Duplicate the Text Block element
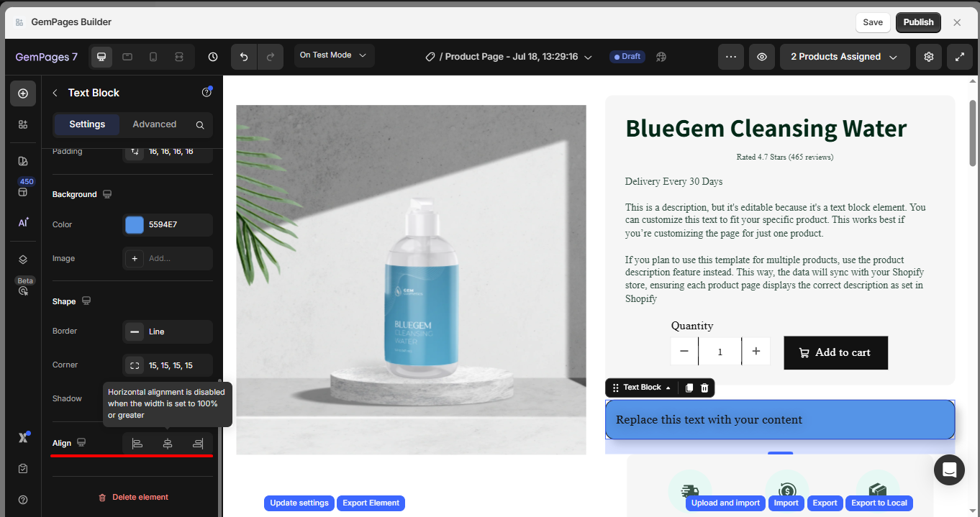The image size is (980, 517). click(x=689, y=388)
